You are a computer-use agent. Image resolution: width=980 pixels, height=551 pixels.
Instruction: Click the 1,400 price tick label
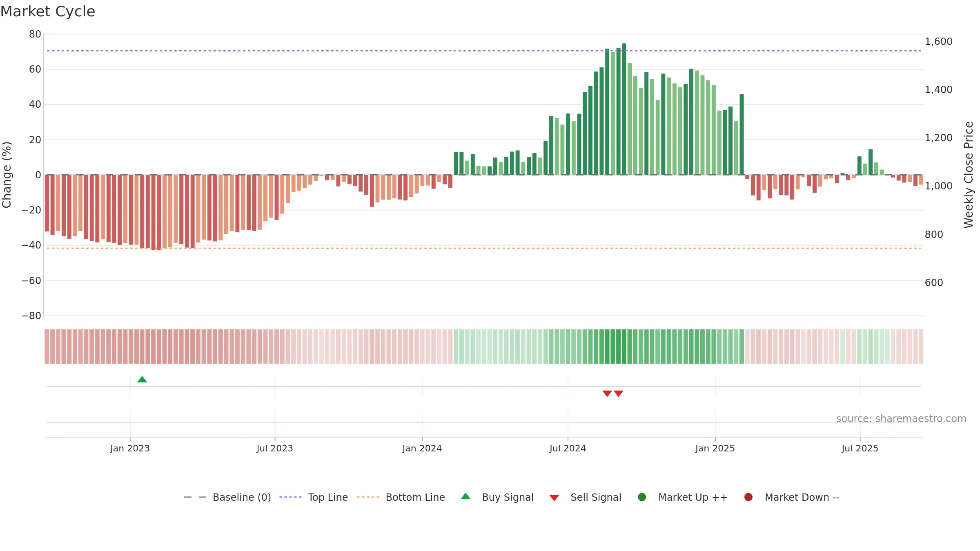[x=938, y=90]
